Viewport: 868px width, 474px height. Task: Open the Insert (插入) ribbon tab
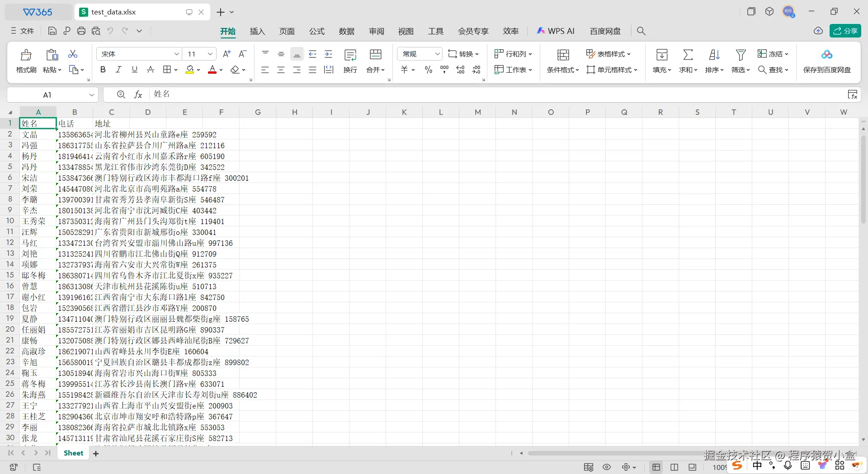257,31
